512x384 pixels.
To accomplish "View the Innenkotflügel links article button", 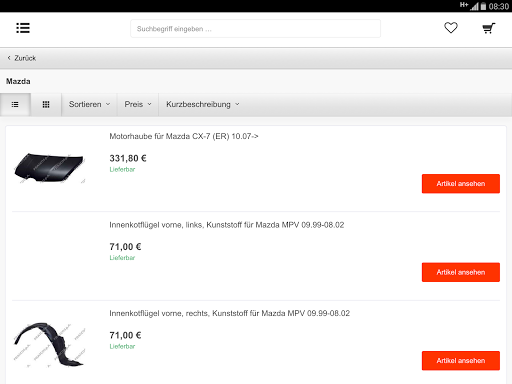I will pyautogui.click(x=461, y=272).
